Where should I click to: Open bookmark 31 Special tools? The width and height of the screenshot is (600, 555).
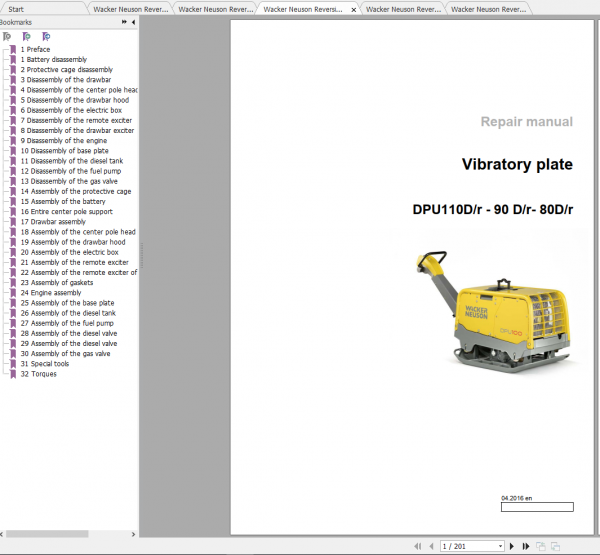pos(45,364)
